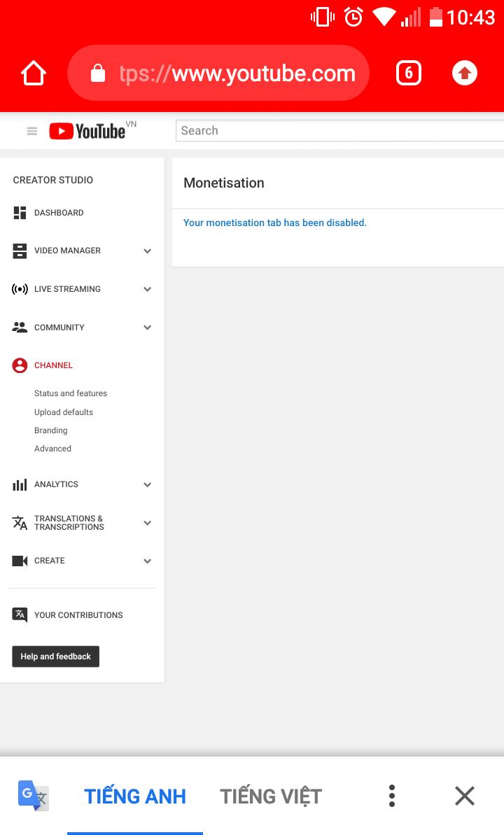The height and width of the screenshot is (835, 504).
Task: Click the Creator Studio heading
Action: (52, 180)
